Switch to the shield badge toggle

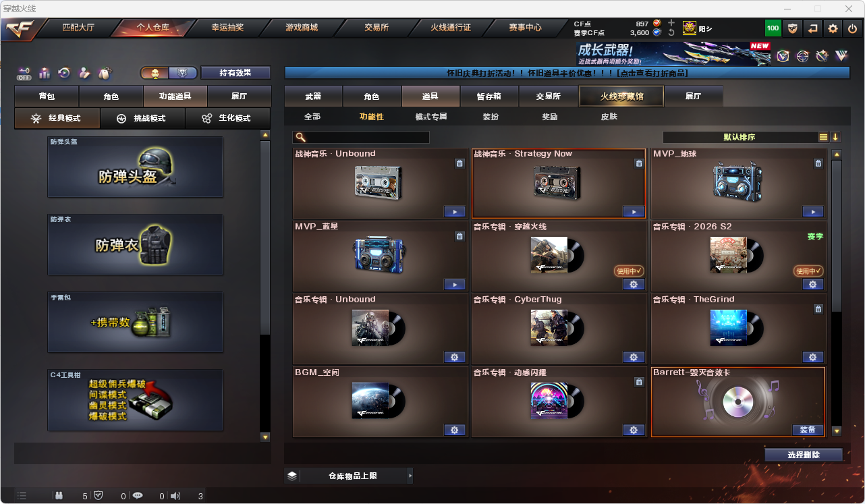tap(183, 73)
